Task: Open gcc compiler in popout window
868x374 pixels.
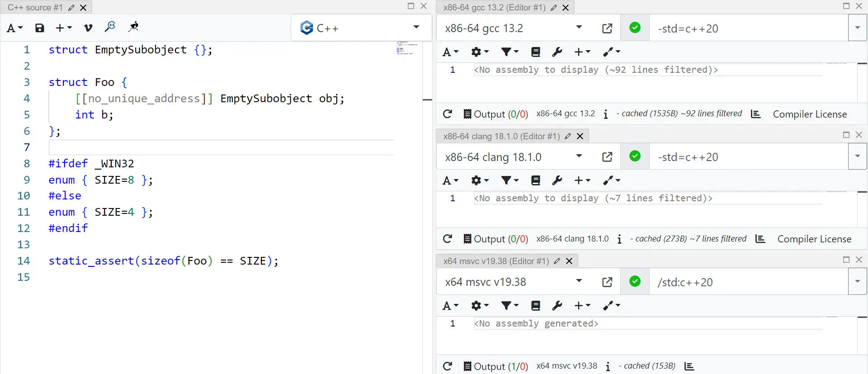Action: pyautogui.click(x=607, y=28)
